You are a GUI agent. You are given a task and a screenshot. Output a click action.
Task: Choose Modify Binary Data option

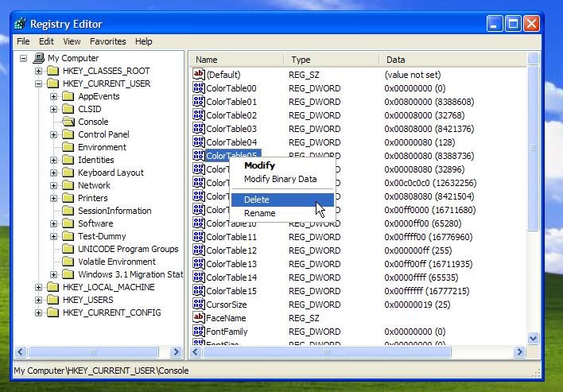pos(282,179)
